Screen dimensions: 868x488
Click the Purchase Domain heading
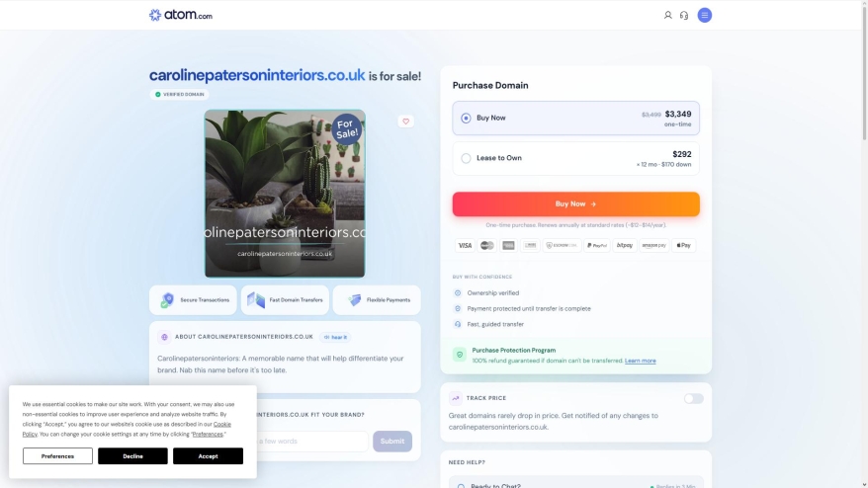pyautogui.click(x=490, y=85)
